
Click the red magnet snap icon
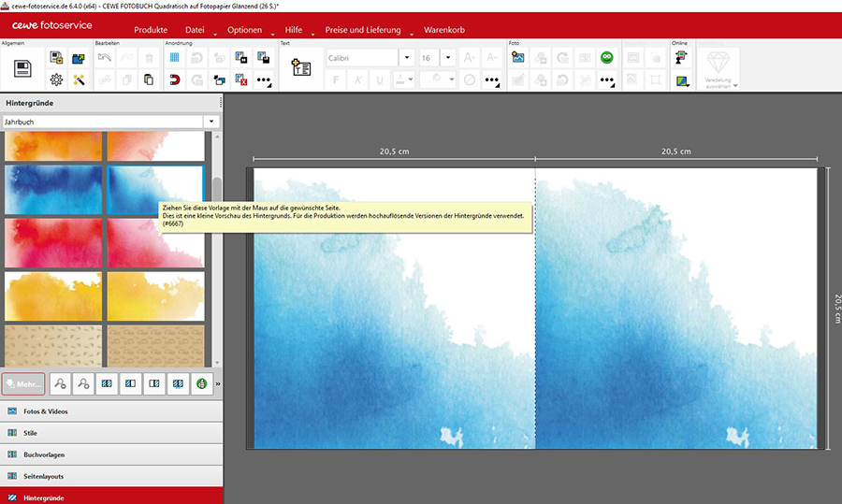pos(174,80)
